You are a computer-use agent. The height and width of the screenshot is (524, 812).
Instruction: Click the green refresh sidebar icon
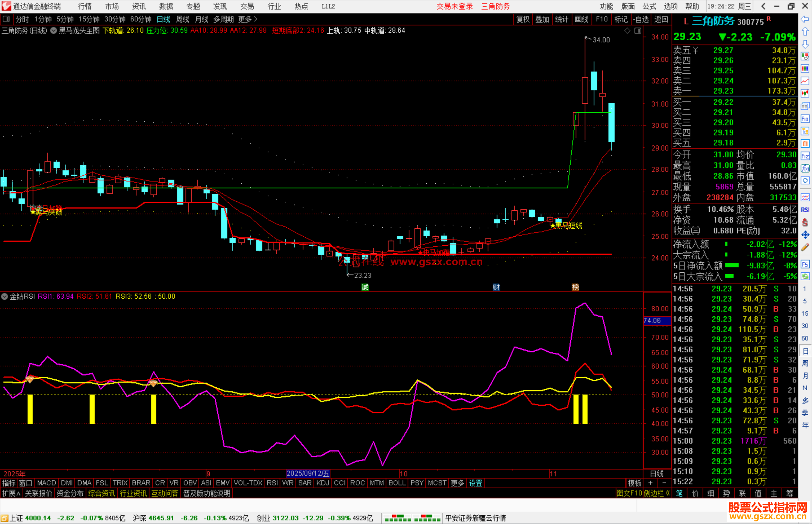click(x=805, y=276)
